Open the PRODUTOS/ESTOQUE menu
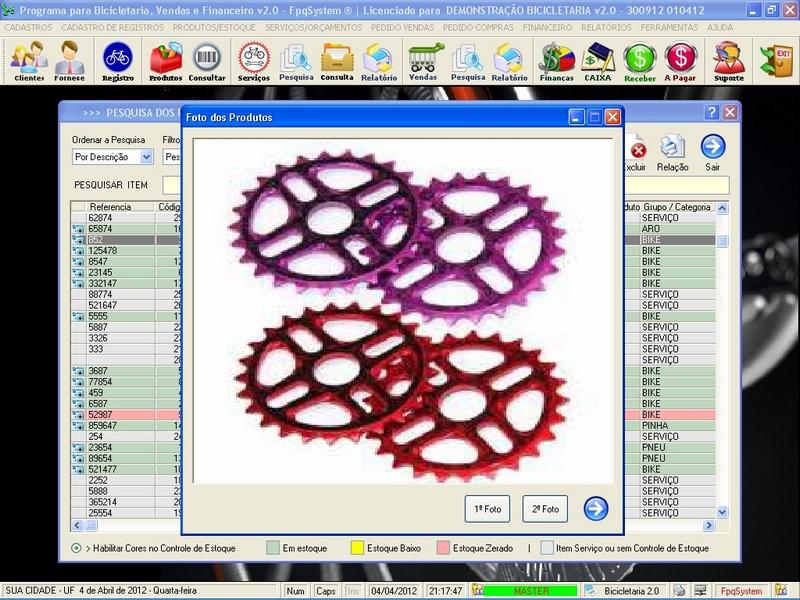The height and width of the screenshot is (600, 800). pos(214,28)
